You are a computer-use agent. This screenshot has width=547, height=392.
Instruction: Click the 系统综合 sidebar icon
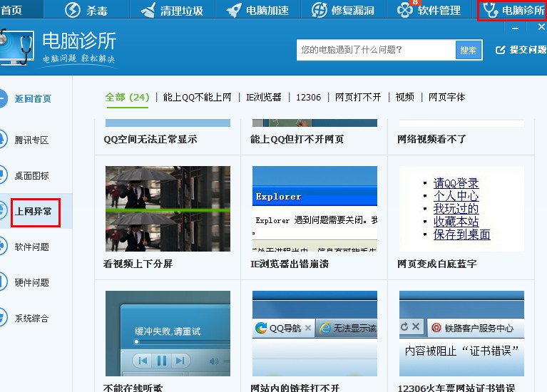(3, 317)
